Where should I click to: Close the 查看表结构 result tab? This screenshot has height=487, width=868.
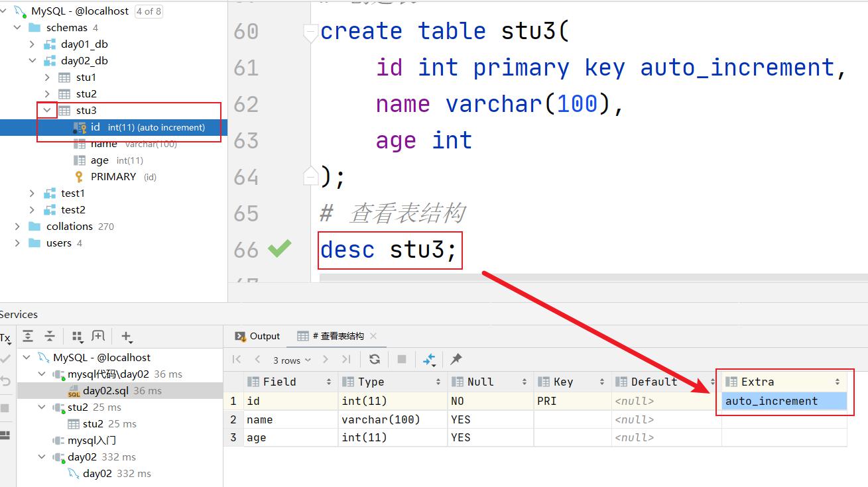click(x=373, y=336)
